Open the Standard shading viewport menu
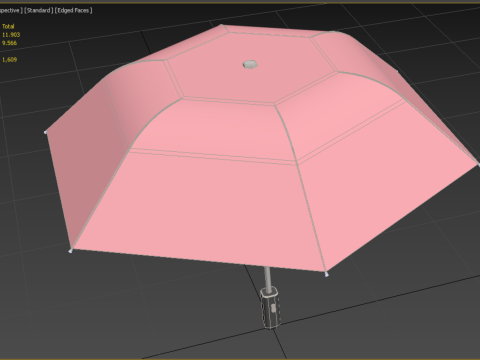 39,10
